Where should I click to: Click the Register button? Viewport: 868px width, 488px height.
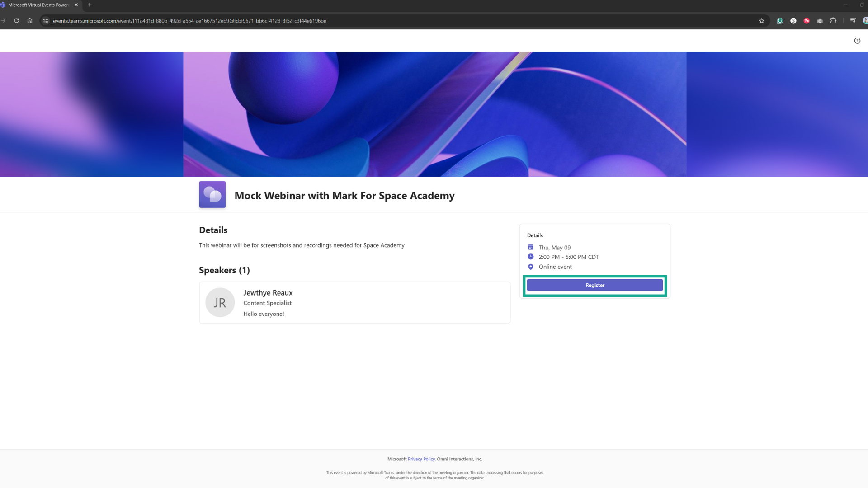[x=594, y=285]
